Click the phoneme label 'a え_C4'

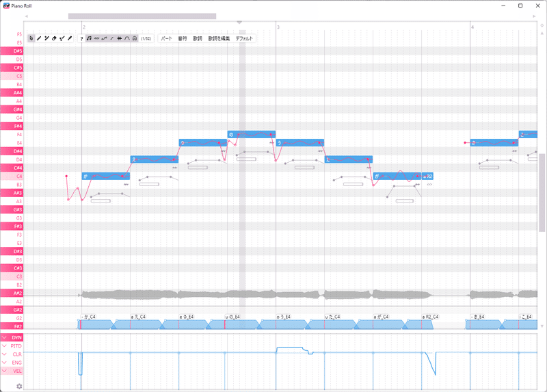click(x=138, y=317)
